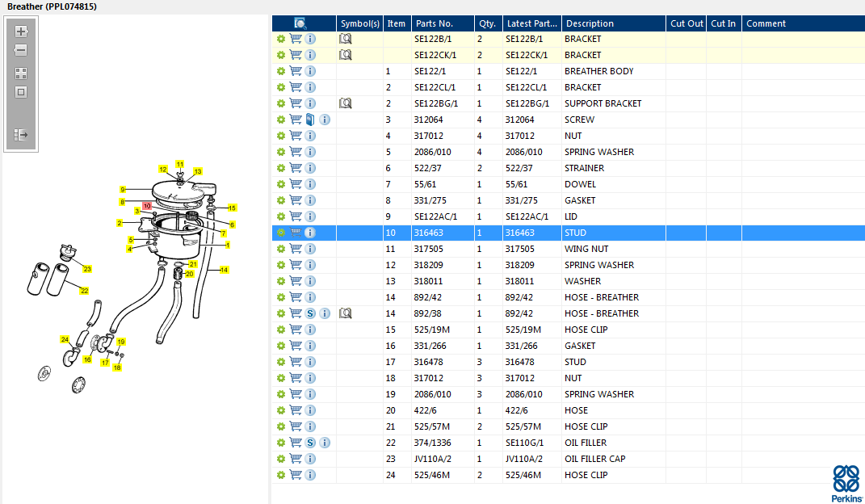Select diagram callout 22 for oil filler

point(85,291)
